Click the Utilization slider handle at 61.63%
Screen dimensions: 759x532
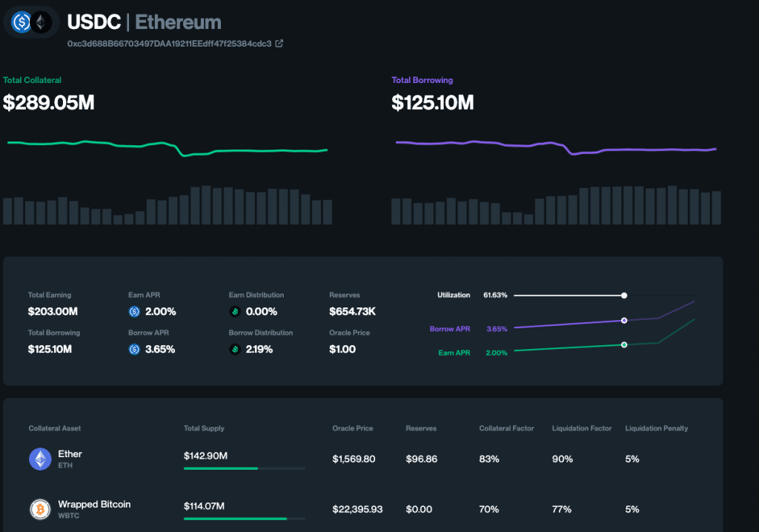click(x=624, y=296)
